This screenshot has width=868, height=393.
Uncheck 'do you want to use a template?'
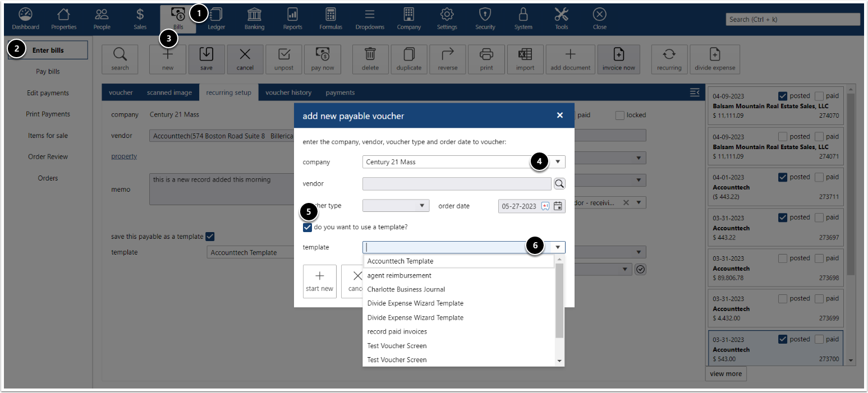307,227
